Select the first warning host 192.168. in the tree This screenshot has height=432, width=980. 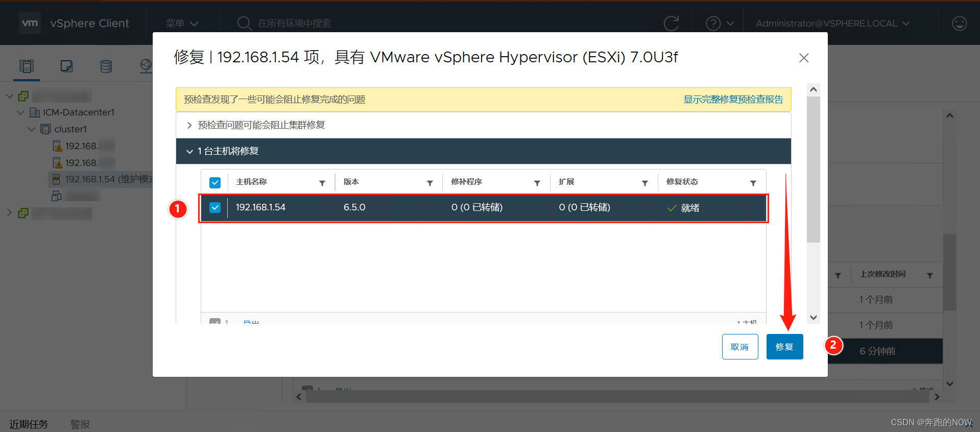82,146
